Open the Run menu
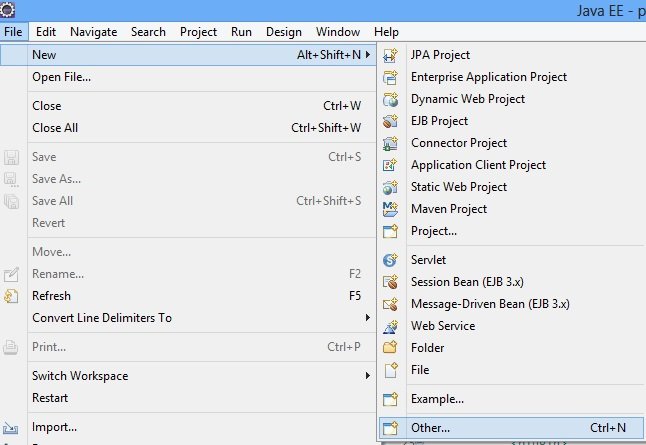This screenshot has height=445, width=646. (x=241, y=32)
